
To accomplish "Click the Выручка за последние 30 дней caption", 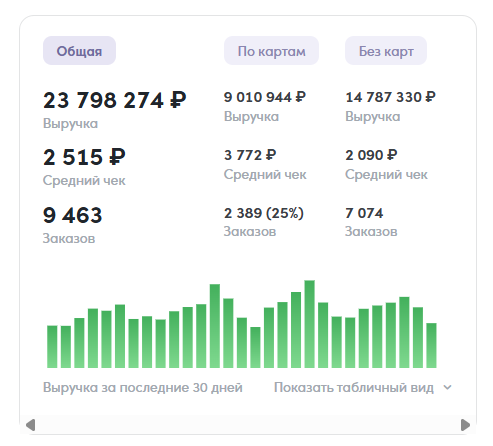I will point(143,387).
